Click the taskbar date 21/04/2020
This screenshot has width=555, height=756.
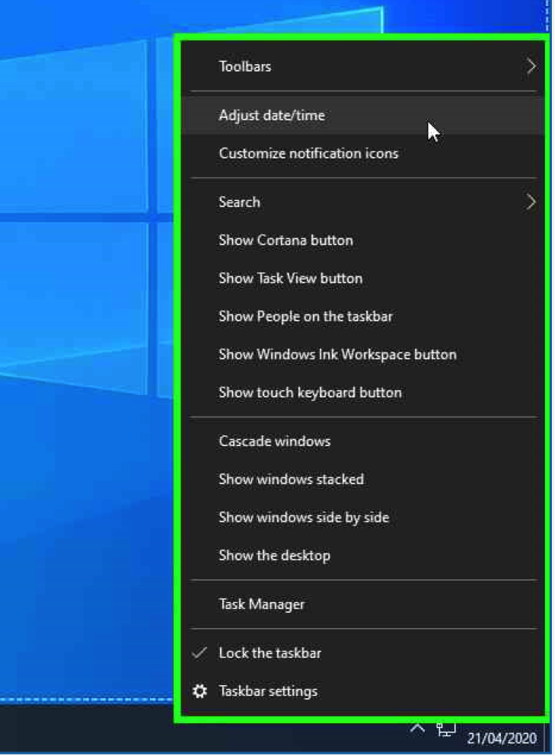coord(502,738)
